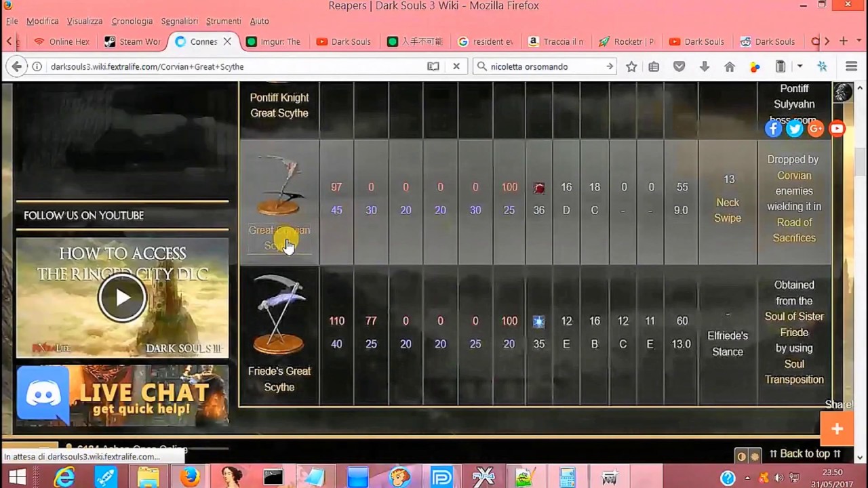
Task: Open the taskbar clock showing 23.50
Action: coord(832,477)
